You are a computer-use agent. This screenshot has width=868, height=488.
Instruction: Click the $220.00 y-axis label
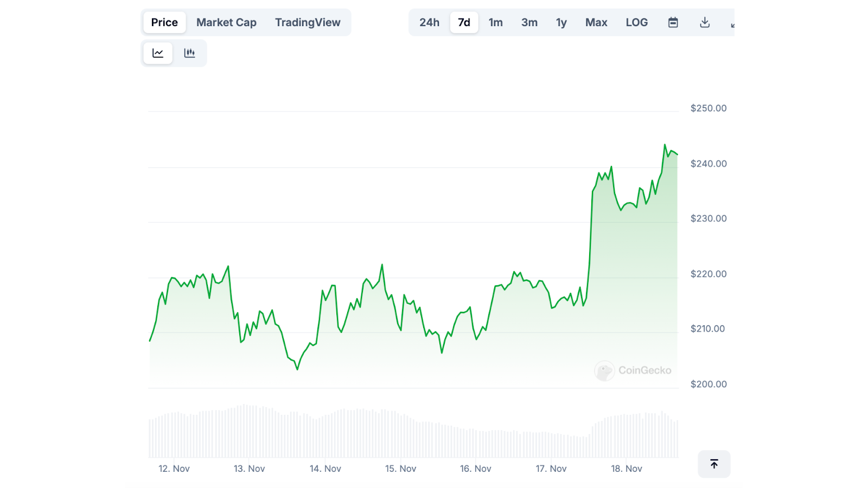709,274
